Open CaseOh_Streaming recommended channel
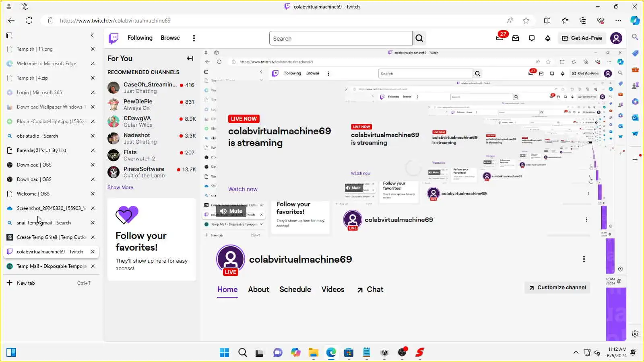The image size is (644, 362). pyautogui.click(x=151, y=88)
